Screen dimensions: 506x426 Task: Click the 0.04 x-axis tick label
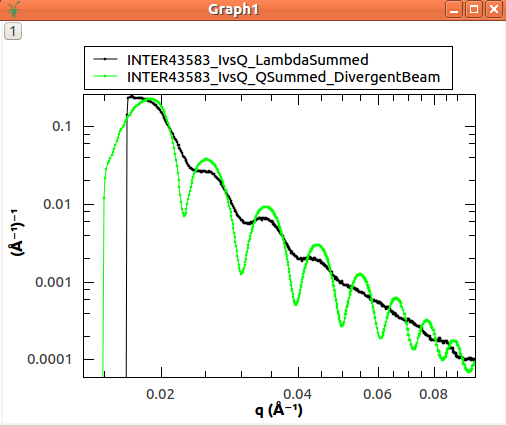(x=298, y=394)
